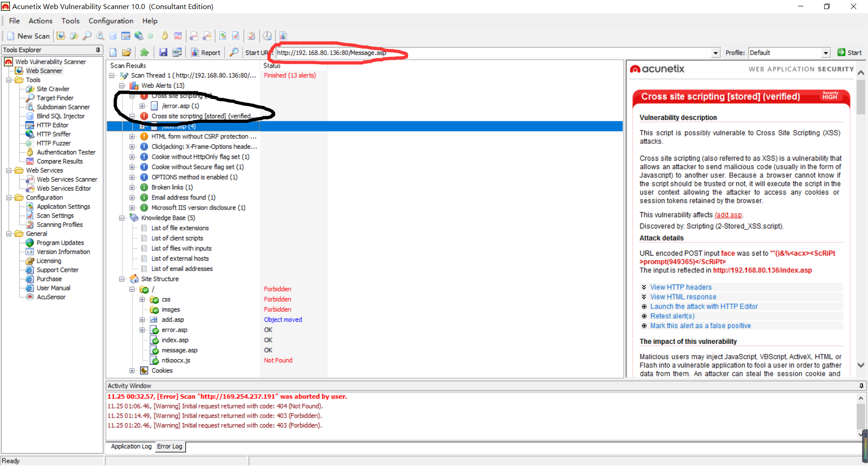This screenshot has width=868, height=466.
Task: Click Retest alert(s) link
Action: (x=672, y=316)
